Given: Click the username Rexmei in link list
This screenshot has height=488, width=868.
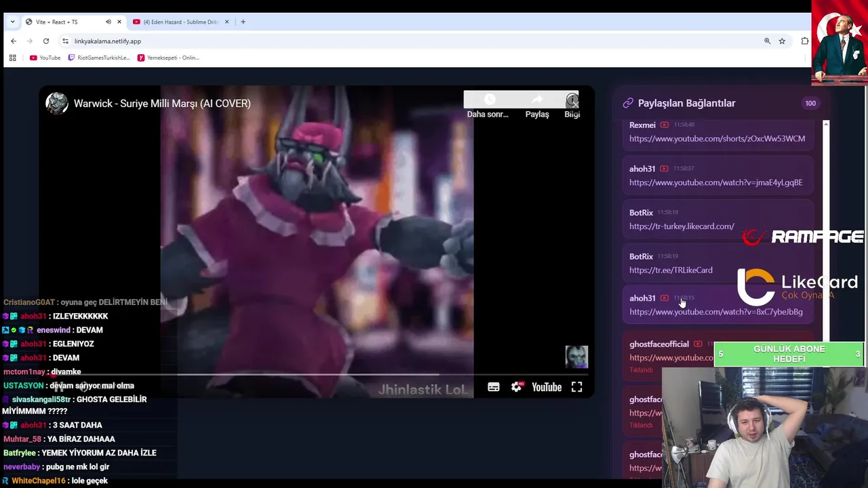Looking at the screenshot, I should [642, 125].
